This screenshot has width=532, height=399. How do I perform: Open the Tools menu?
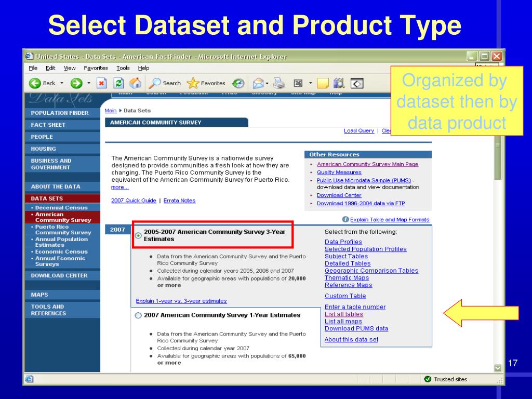click(x=123, y=68)
